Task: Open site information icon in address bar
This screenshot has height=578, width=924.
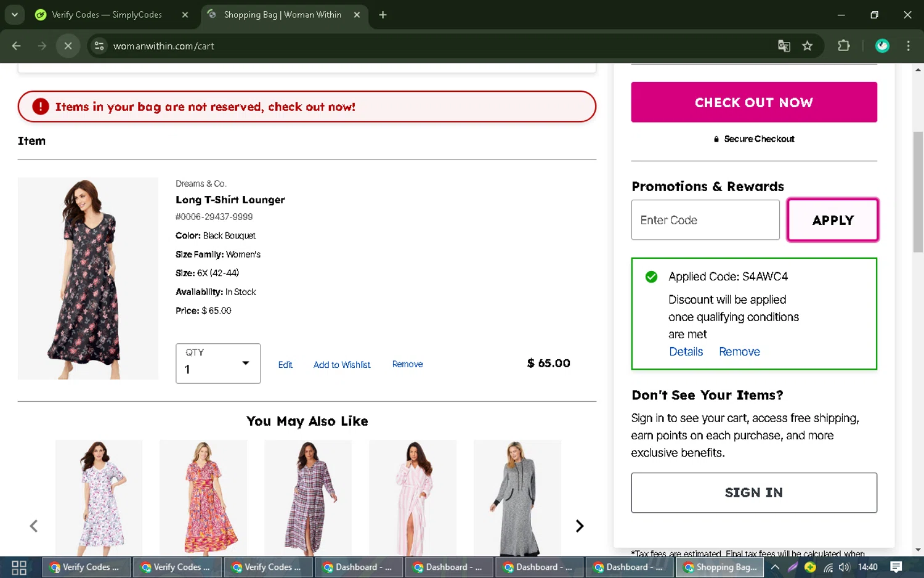Action: (99, 46)
